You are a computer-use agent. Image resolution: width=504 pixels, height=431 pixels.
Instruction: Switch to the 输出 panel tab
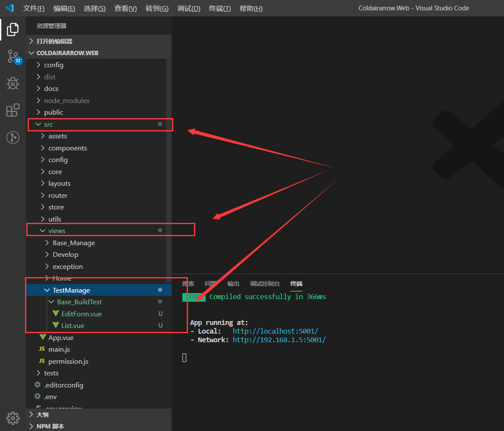pos(233,284)
